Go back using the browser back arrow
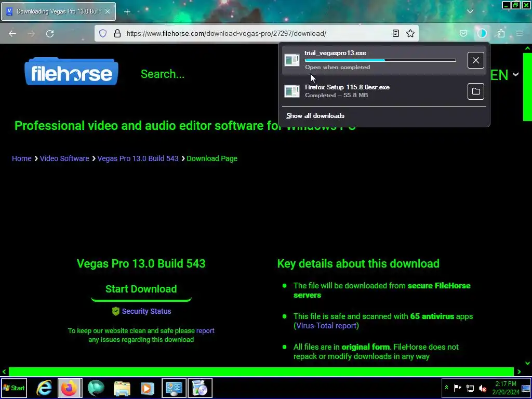This screenshot has height=399, width=532. click(x=12, y=33)
